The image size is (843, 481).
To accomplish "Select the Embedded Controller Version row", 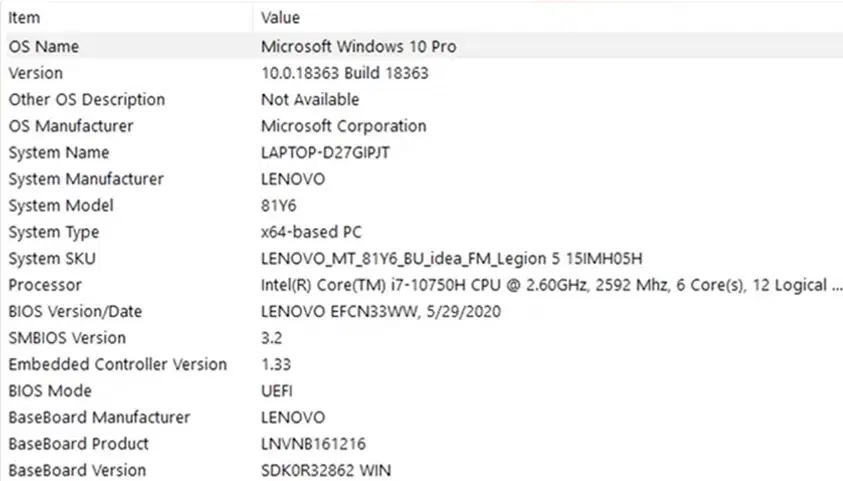I will (424, 364).
